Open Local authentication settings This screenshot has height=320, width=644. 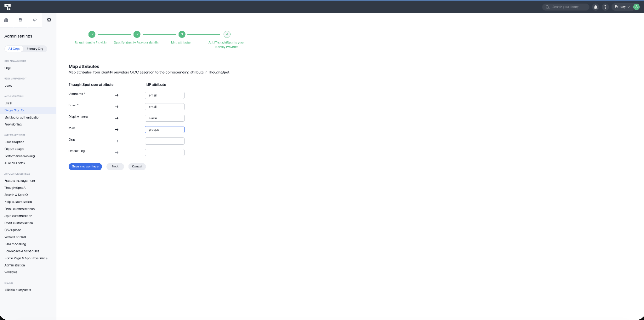click(8, 103)
